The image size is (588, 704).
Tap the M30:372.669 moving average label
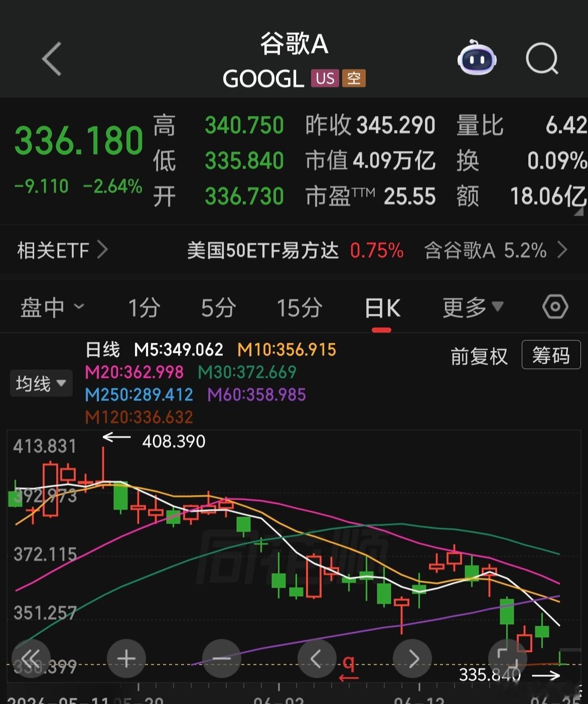coord(247,372)
